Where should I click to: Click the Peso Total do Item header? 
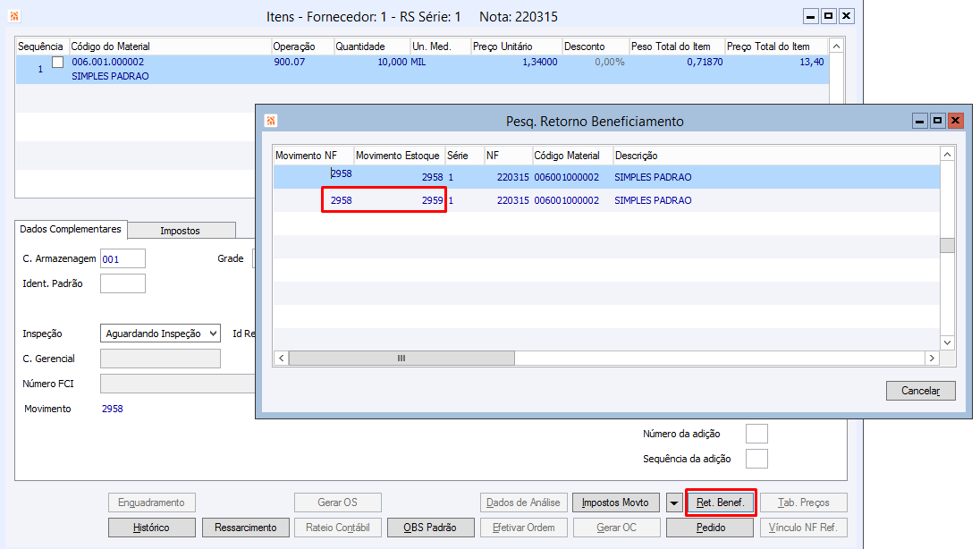click(677, 46)
